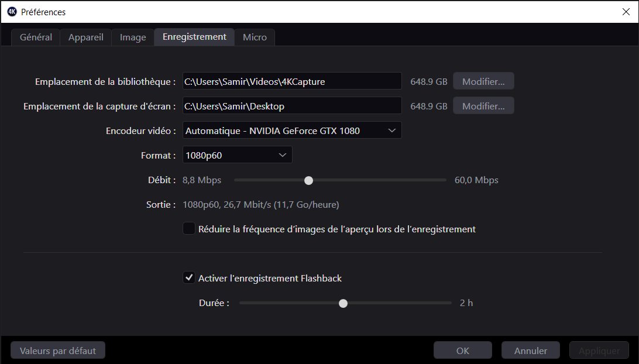This screenshot has width=639, height=364.
Task: Confirm settings with the OK button
Action: (462, 351)
